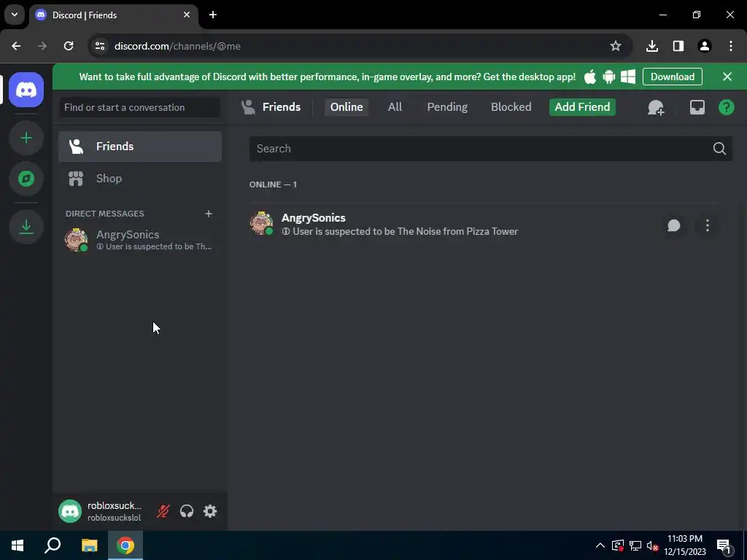Close the Discord | Friends tab
747x560 pixels.
click(187, 15)
